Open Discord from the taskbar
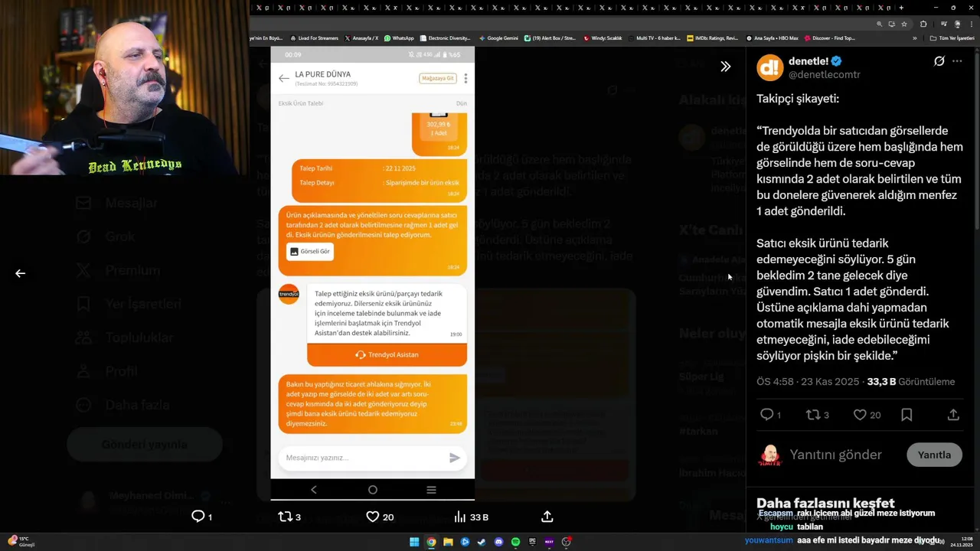980x551 pixels. [498, 542]
